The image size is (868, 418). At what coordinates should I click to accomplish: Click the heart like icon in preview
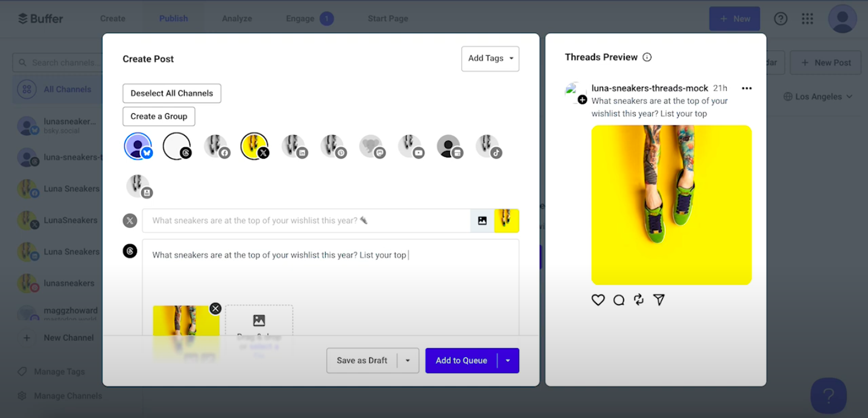click(598, 300)
